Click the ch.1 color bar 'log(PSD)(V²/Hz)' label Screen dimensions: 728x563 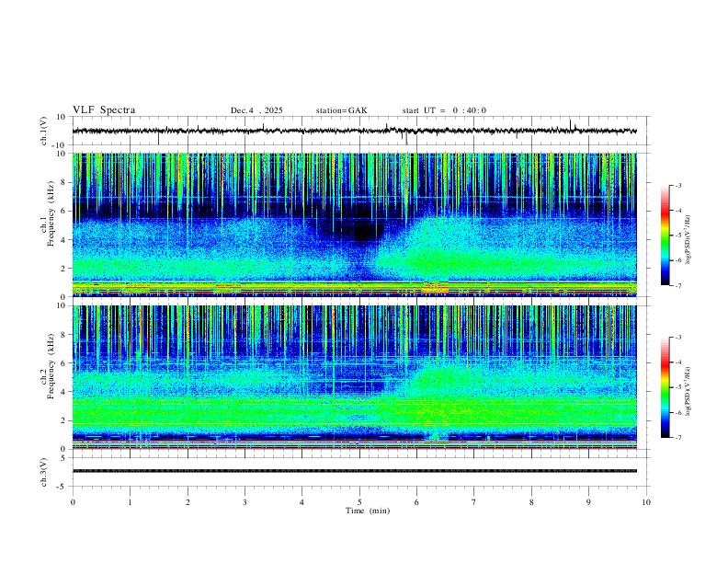pyautogui.click(x=688, y=239)
